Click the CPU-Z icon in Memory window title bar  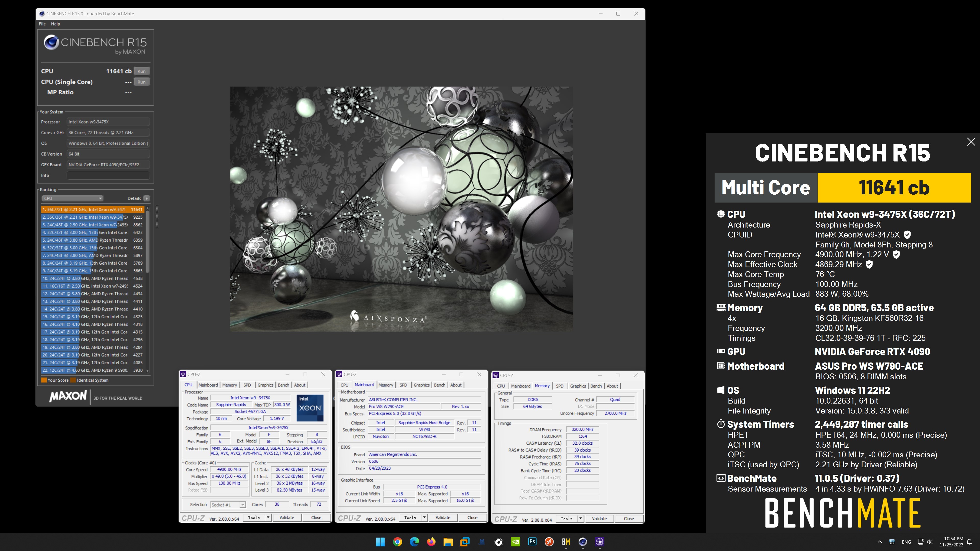tap(496, 375)
